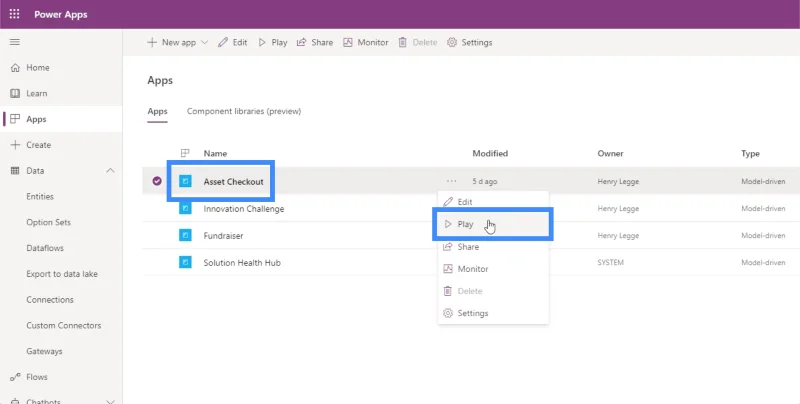This screenshot has height=404, width=800.
Task: Open Create in the sidebar
Action: 38,145
